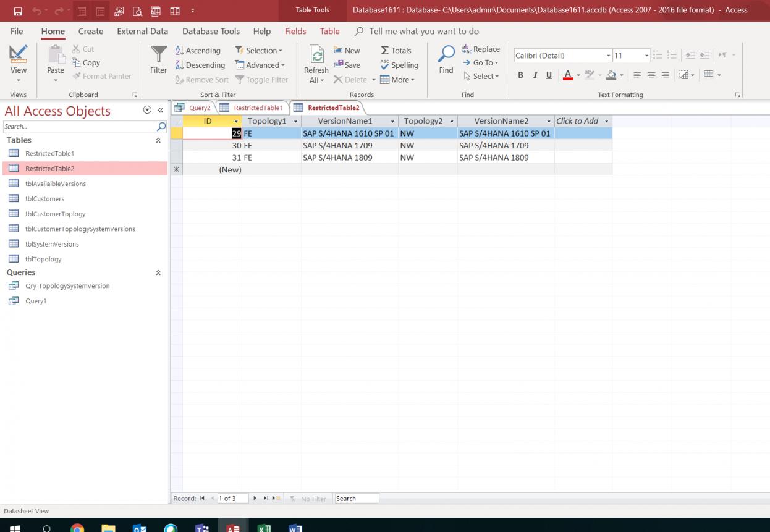
Task: Toggle italic text formatting
Action: (x=535, y=75)
